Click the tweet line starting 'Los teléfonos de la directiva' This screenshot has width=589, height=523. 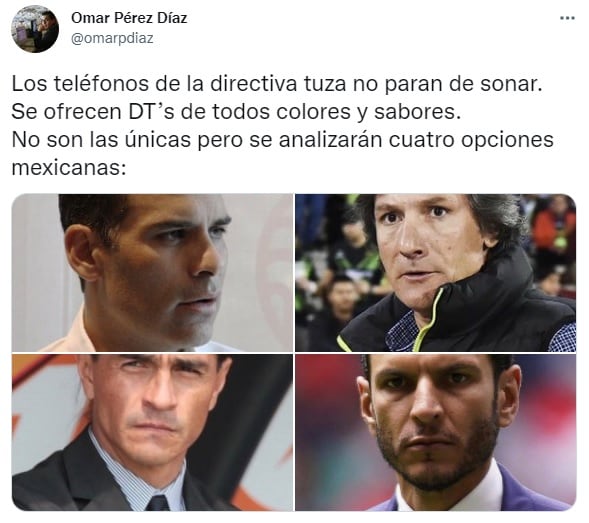click(x=277, y=84)
